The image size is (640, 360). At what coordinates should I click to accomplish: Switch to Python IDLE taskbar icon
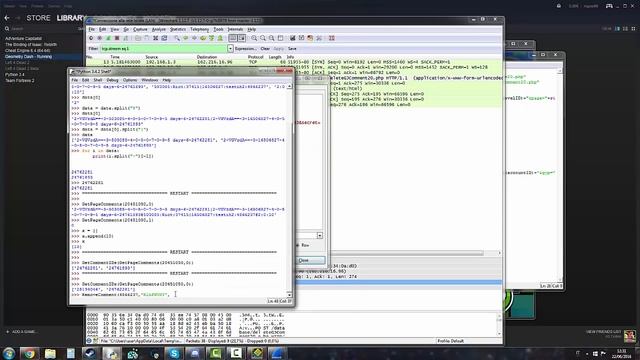(x=111, y=353)
